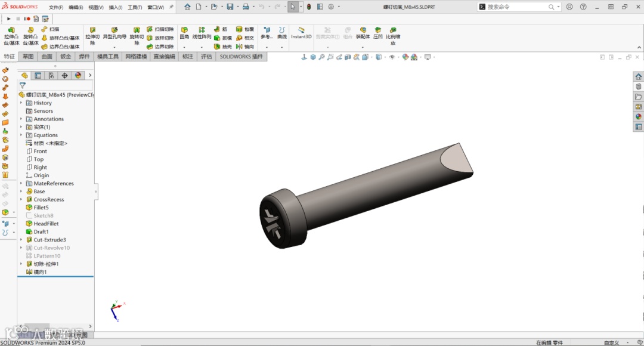Select the Draft (拔模) tool
The height and width of the screenshot is (346, 644).
pos(222,38)
